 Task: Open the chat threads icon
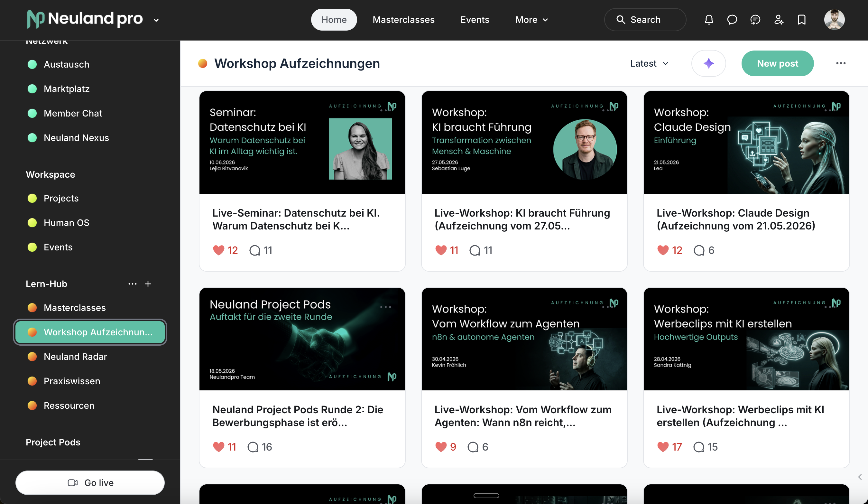(755, 20)
